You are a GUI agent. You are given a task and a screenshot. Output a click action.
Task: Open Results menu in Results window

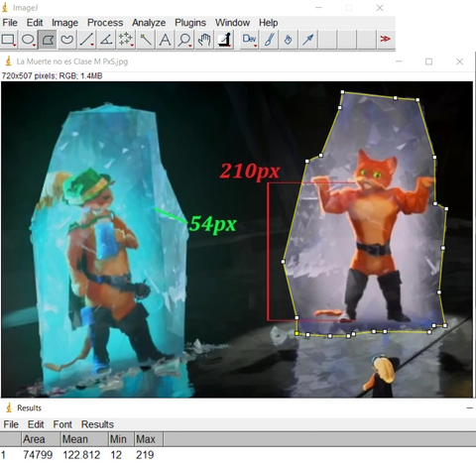pyautogui.click(x=97, y=424)
